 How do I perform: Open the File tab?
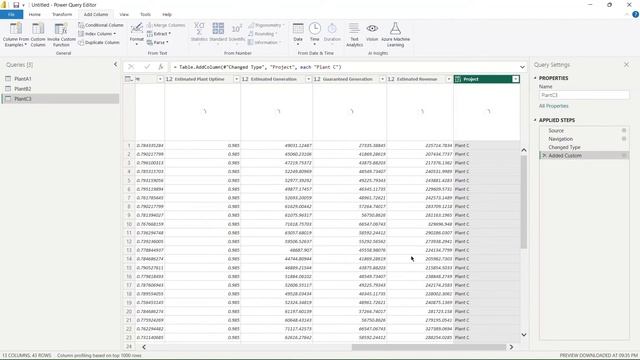tap(11, 14)
